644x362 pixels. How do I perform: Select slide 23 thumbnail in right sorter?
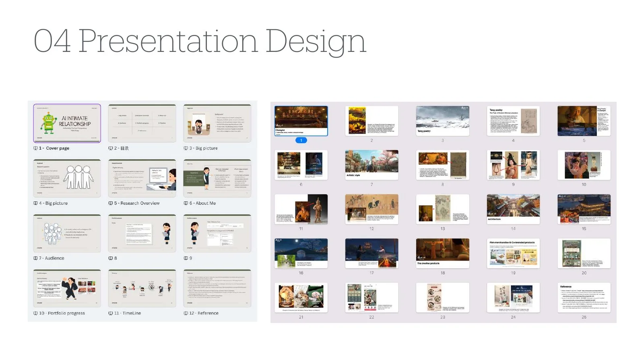[x=443, y=298]
